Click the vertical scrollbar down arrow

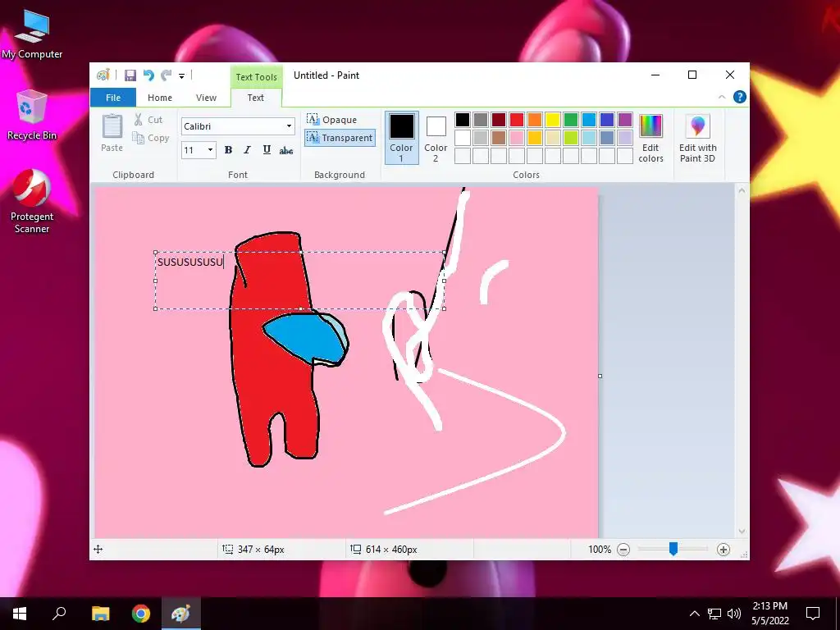pyautogui.click(x=742, y=532)
